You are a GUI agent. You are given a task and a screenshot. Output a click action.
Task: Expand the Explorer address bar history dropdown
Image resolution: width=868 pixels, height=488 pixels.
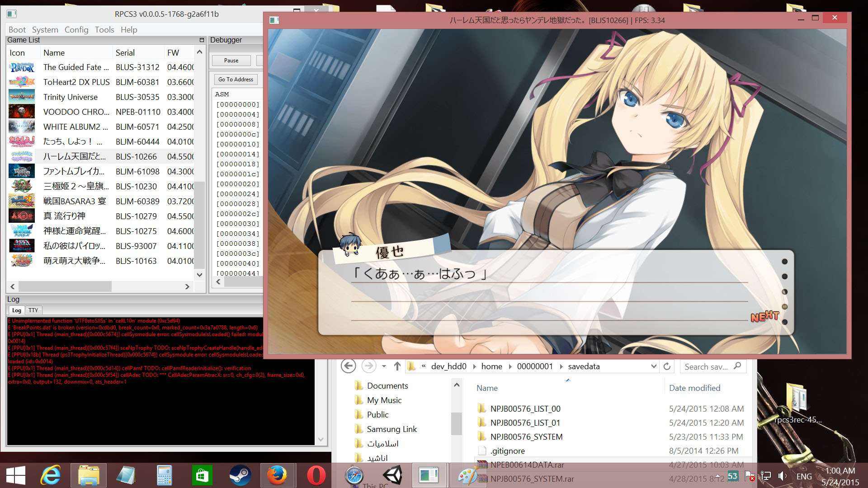coord(653,366)
